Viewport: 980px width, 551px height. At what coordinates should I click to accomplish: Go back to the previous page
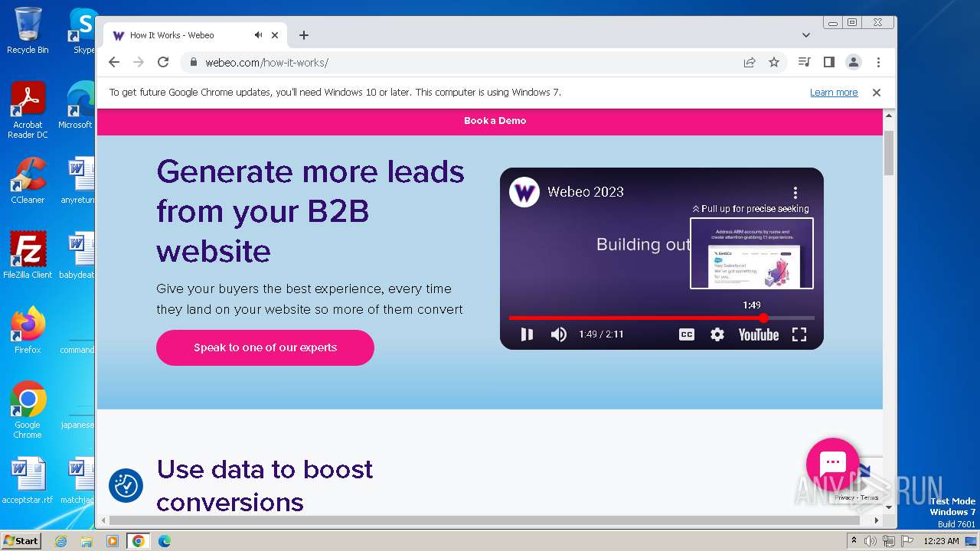click(x=114, y=63)
